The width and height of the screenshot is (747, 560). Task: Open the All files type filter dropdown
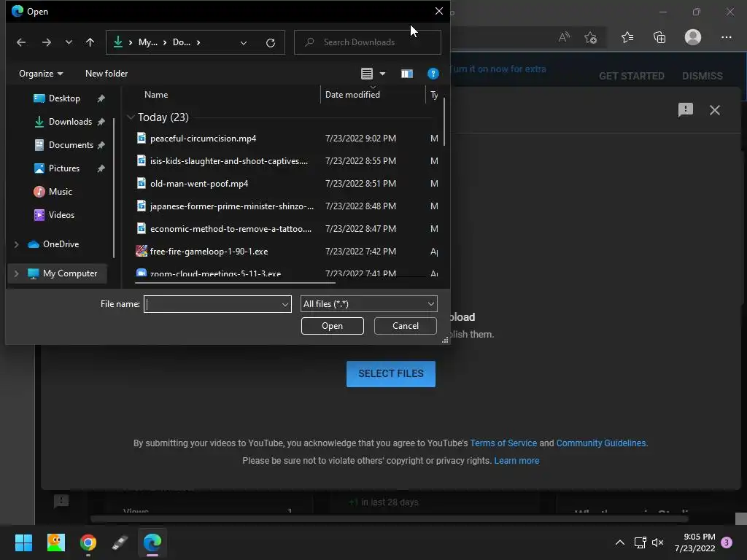pos(368,304)
